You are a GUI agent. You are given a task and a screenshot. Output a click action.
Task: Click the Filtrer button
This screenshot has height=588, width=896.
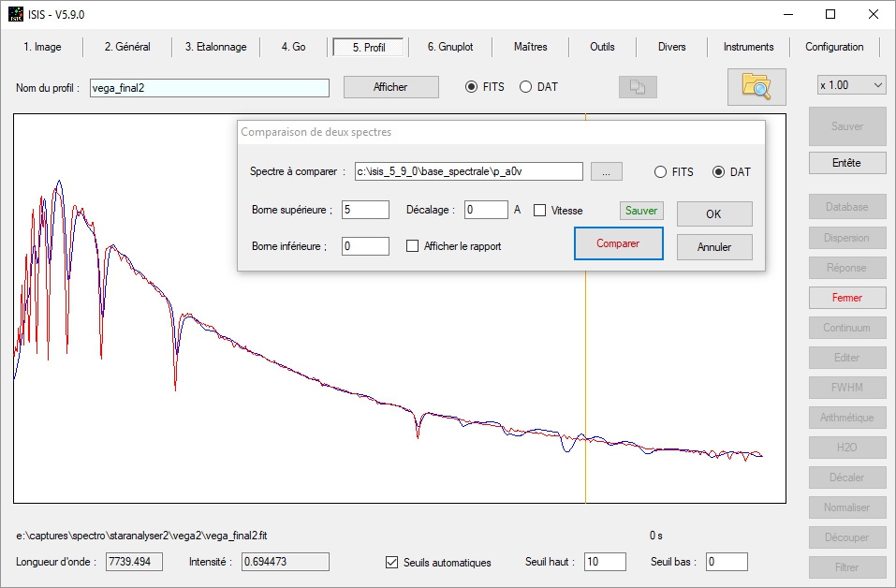click(x=847, y=566)
